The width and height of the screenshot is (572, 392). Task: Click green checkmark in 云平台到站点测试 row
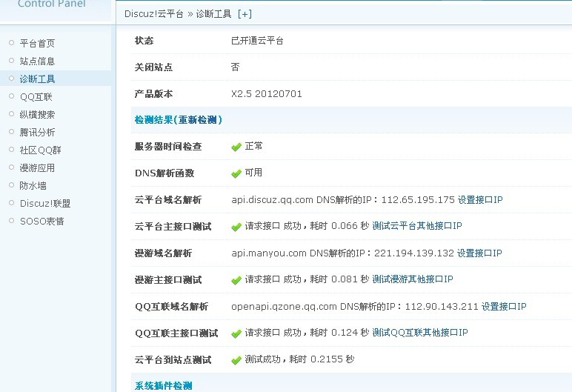(236, 360)
